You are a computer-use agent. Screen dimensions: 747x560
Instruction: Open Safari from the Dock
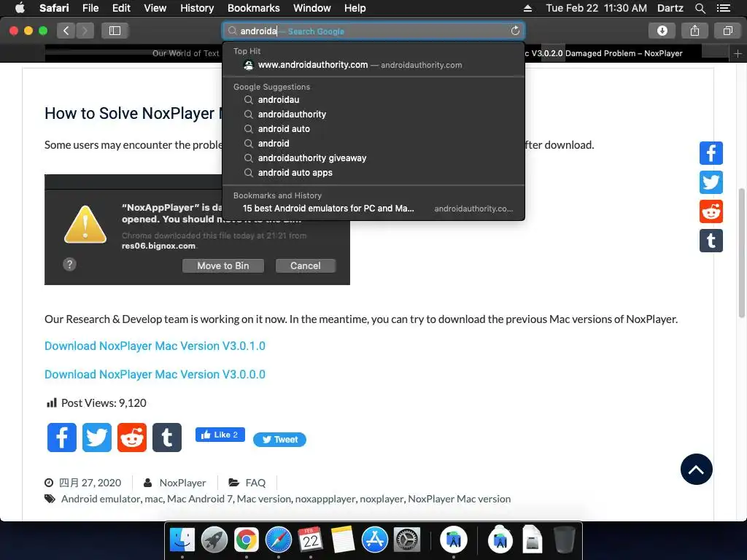(x=278, y=540)
